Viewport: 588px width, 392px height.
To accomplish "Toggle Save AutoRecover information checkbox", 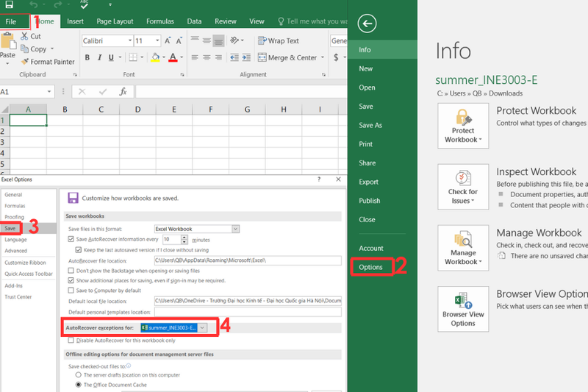I will tap(71, 239).
